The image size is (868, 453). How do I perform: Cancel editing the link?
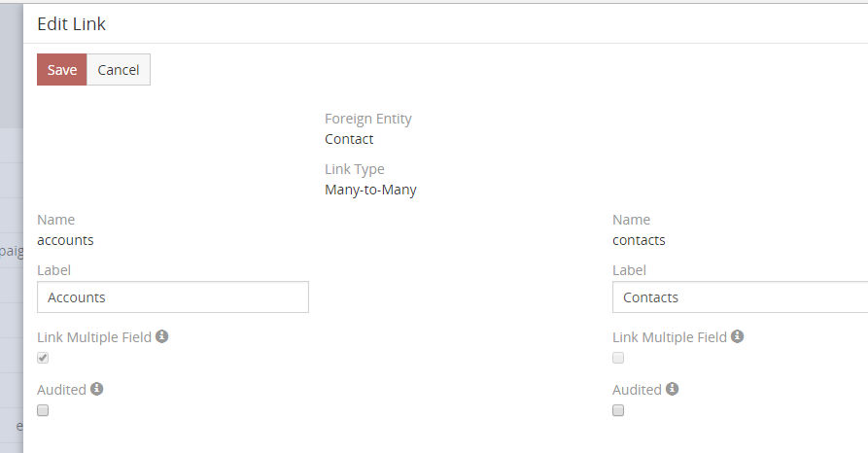[119, 70]
